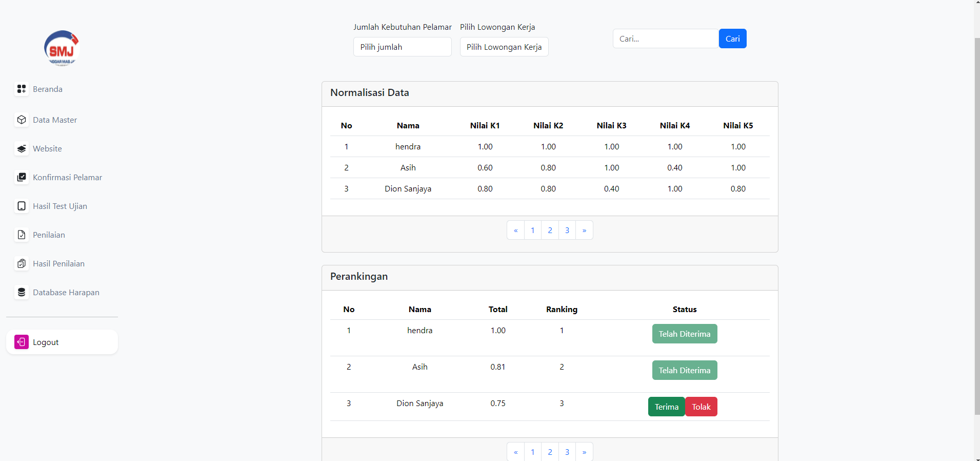
Task: Click the vertical page scrollbar
Action: (977, 226)
